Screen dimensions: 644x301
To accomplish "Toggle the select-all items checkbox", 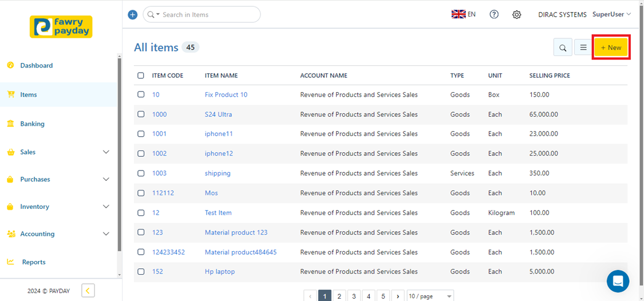I will click(x=141, y=76).
